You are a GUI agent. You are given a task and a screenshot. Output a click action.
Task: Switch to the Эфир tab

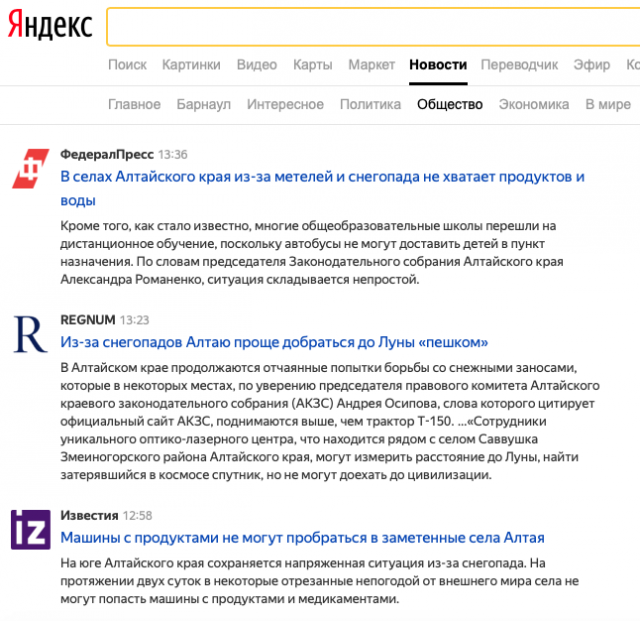[591, 65]
